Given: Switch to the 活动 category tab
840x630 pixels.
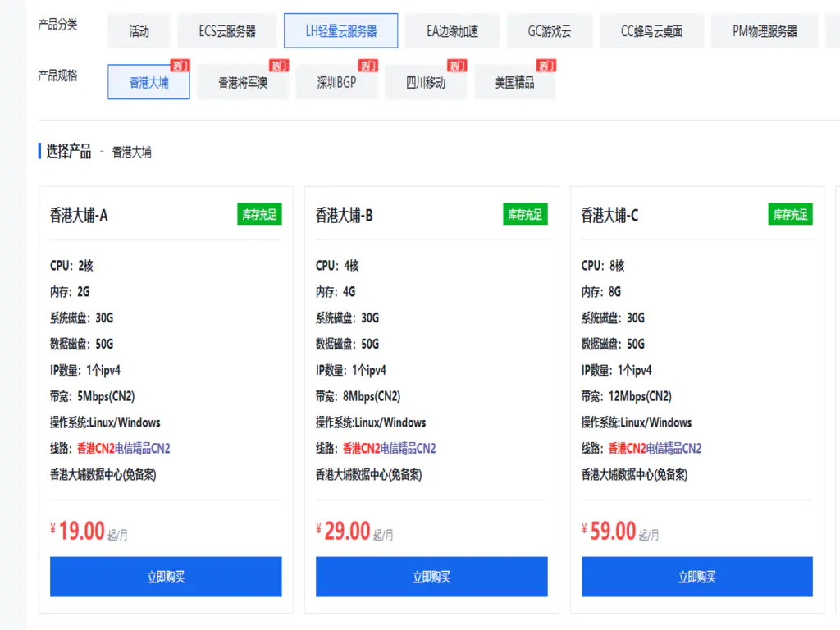Looking at the screenshot, I should click(x=139, y=30).
